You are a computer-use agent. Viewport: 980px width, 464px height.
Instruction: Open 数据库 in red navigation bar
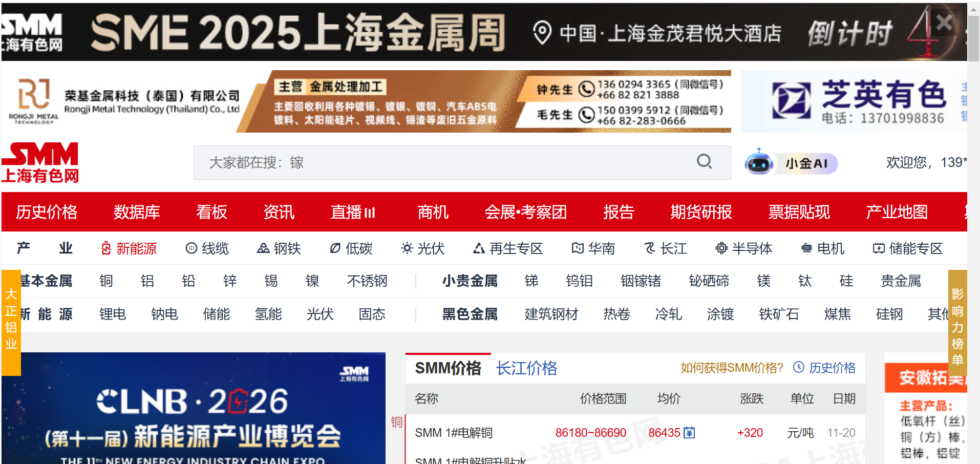[137, 212]
